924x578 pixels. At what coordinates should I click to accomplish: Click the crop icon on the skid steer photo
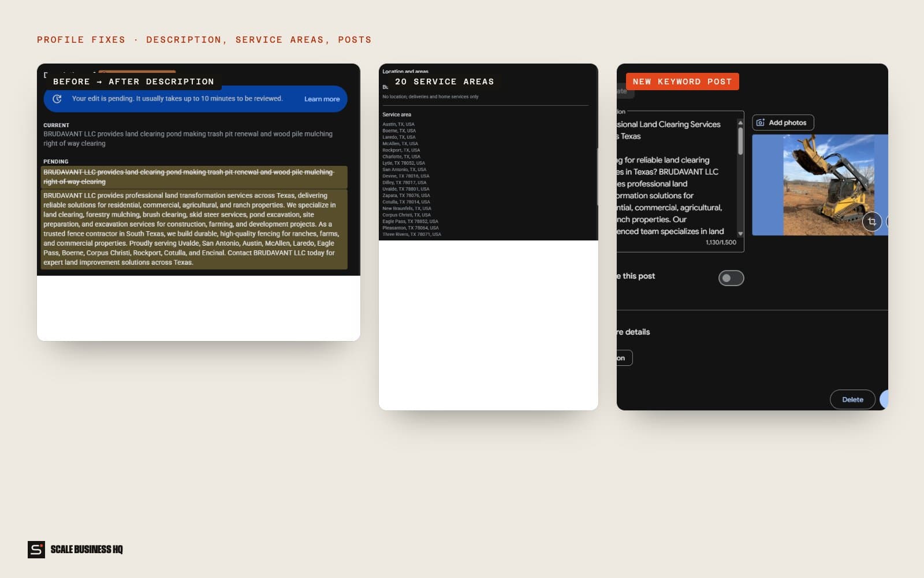pos(872,221)
